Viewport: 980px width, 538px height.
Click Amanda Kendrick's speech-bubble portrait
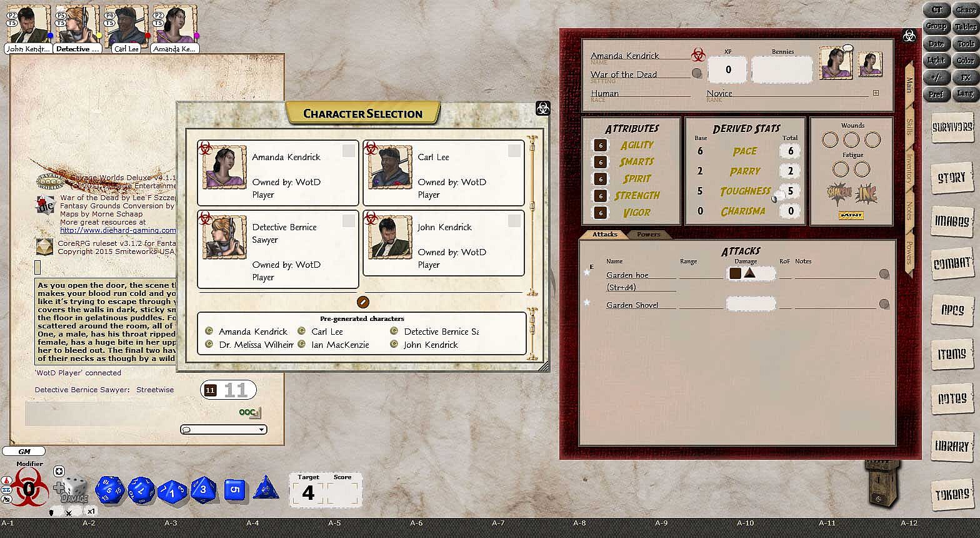tap(836, 63)
